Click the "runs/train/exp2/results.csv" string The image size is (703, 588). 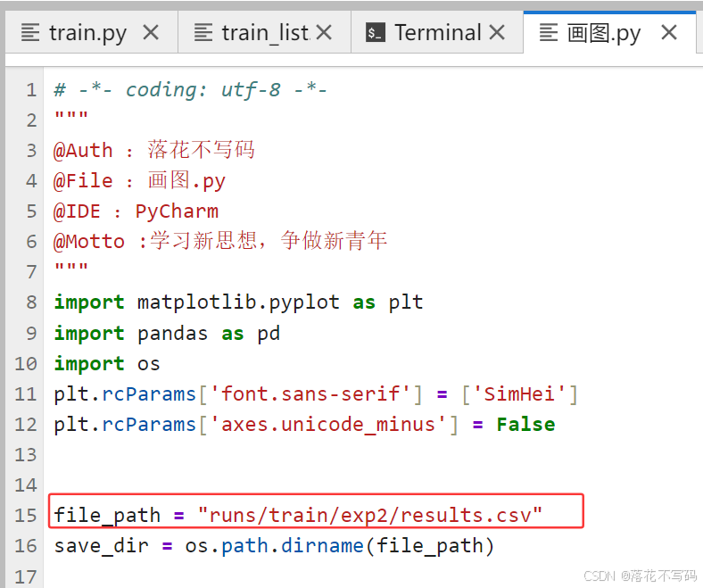point(370,515)
